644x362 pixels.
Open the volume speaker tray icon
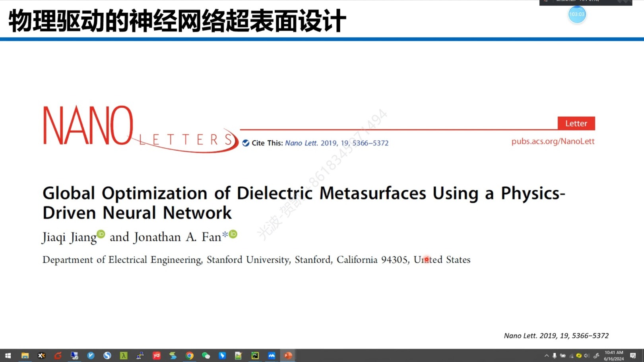coord(587,356)
